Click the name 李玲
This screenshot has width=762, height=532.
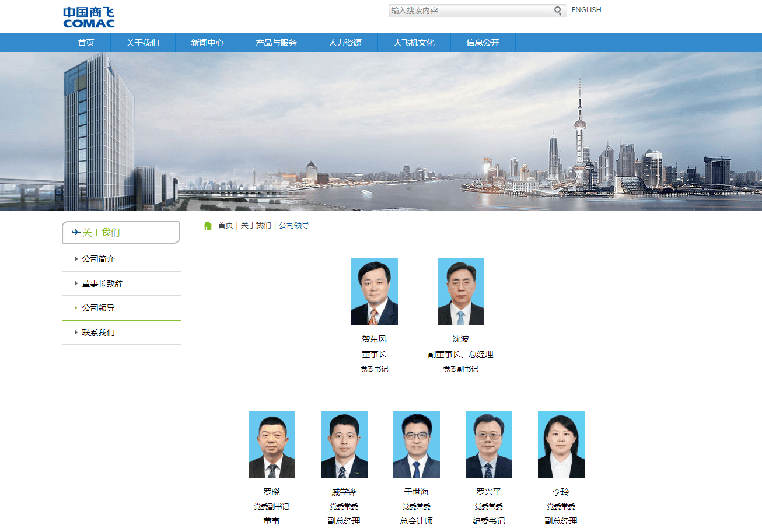[x=561, y=492]
